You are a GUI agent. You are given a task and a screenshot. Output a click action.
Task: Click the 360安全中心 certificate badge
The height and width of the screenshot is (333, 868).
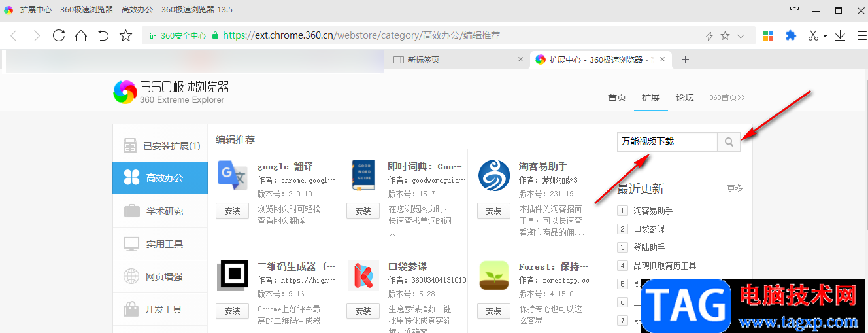coord(176,36)
